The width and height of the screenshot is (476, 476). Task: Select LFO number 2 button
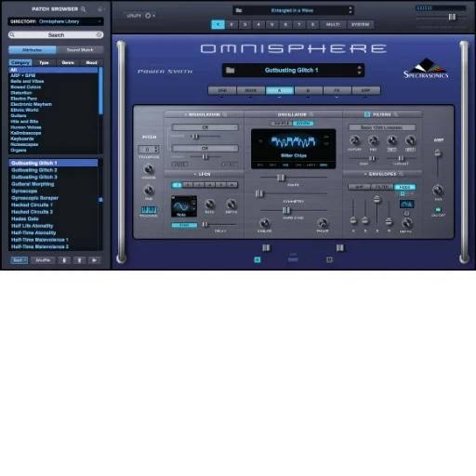coord(188,185)
